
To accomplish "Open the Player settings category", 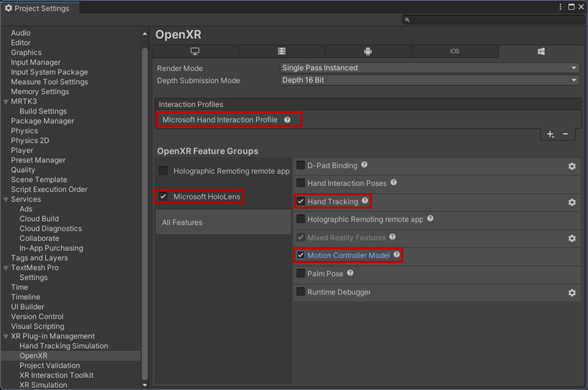I will tap(22, 150).
